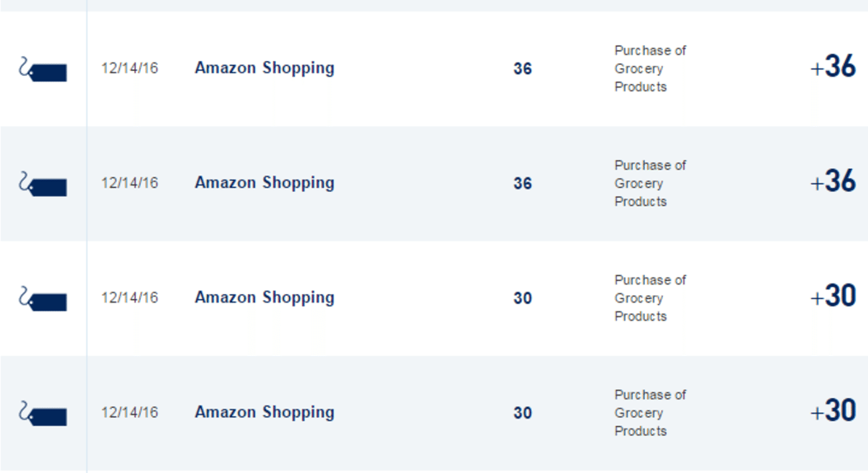Screen dimensions: 868x473
Task: Open the last Amazon Shopping entry worth 30
Action: (264, 412)
